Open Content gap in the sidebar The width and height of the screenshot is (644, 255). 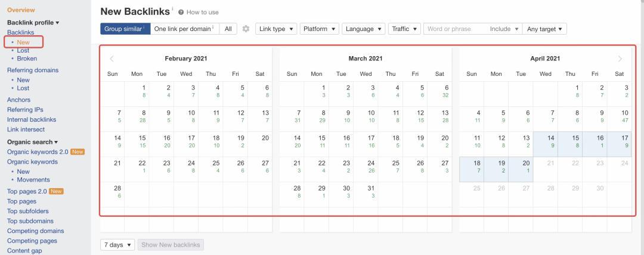point(24,250)
